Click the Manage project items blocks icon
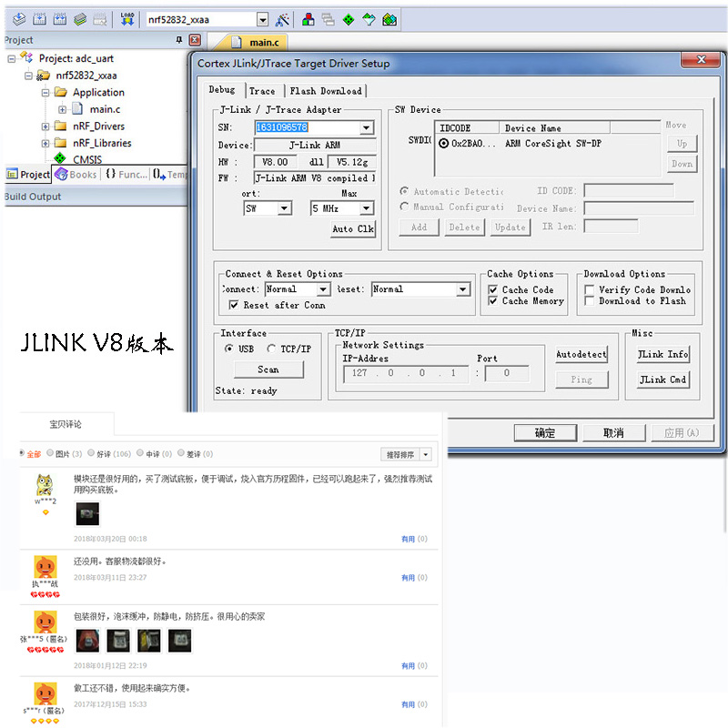Viewport: 728px width, 728px height. (308, 19)
